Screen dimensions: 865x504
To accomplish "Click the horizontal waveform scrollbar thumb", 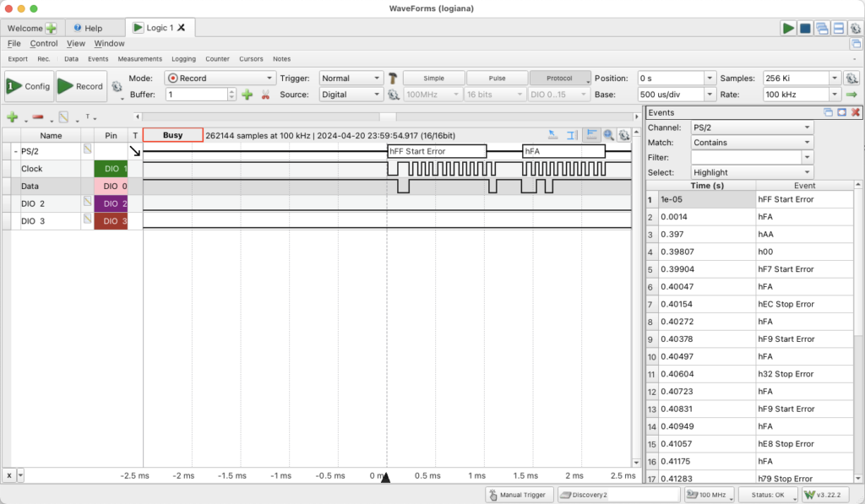I will point(388,117).
